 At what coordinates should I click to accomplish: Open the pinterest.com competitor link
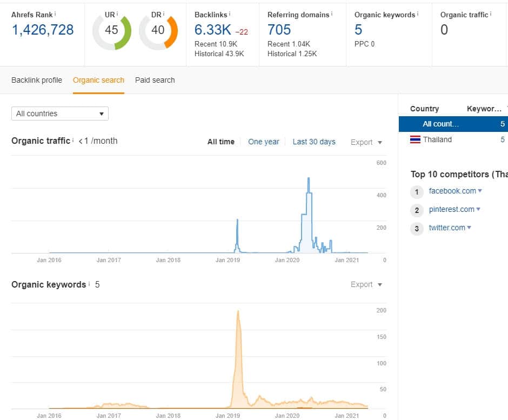451,209
